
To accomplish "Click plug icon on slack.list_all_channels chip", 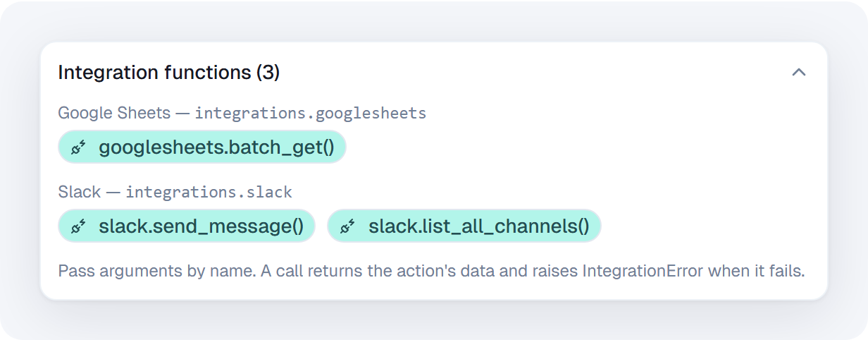I will tap(348, 226).
